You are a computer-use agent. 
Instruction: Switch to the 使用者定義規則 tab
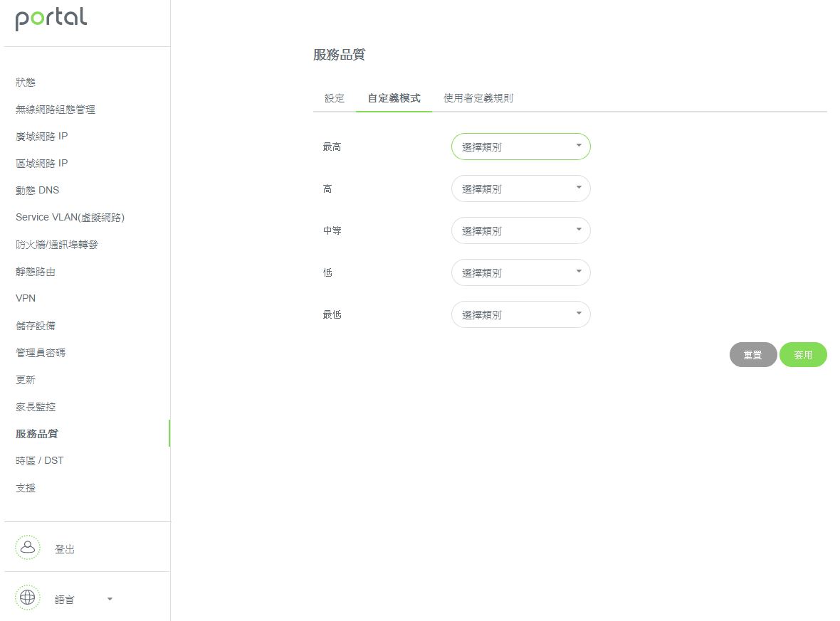(478, 98)
